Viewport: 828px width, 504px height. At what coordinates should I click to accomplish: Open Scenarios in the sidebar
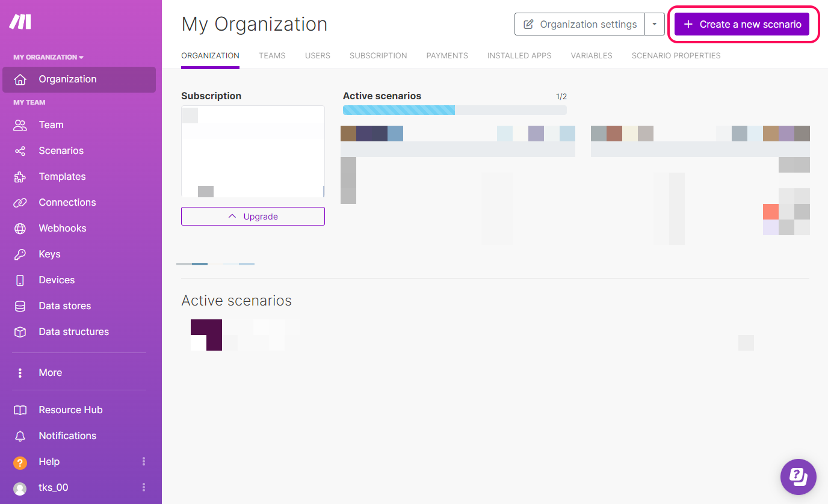79,151
